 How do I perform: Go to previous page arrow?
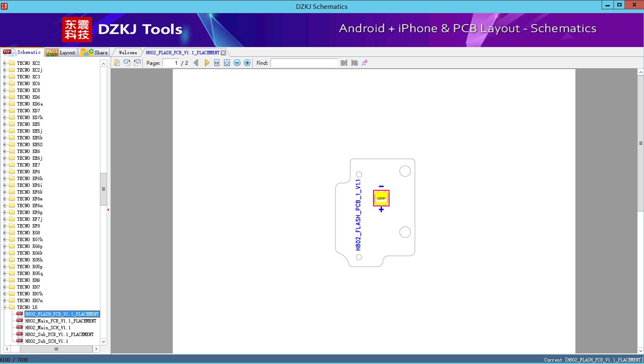point(196,63)
